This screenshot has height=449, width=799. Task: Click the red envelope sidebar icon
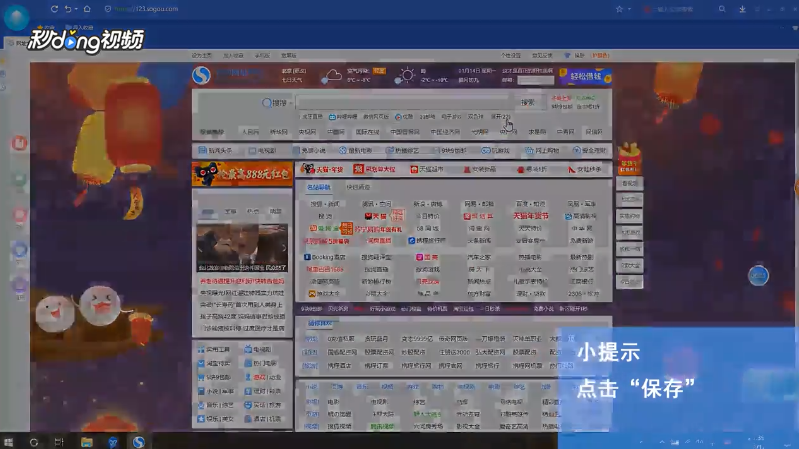click(x=629, y=159)
